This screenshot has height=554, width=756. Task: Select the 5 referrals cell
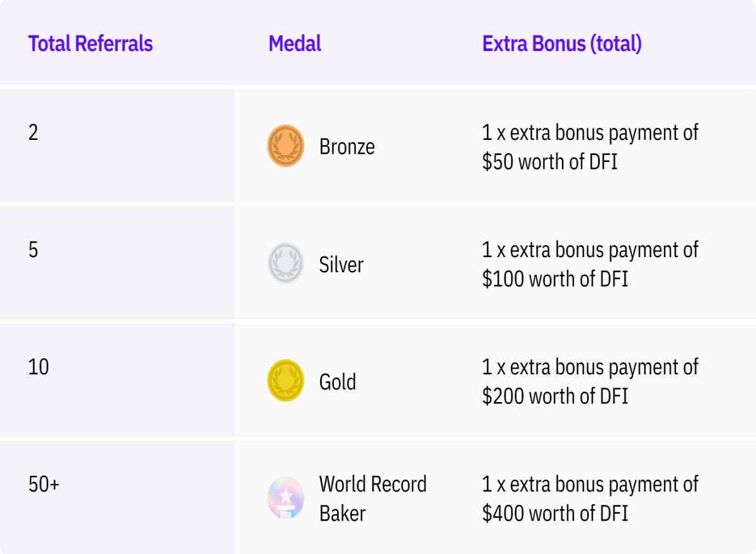tap(117, 263)
